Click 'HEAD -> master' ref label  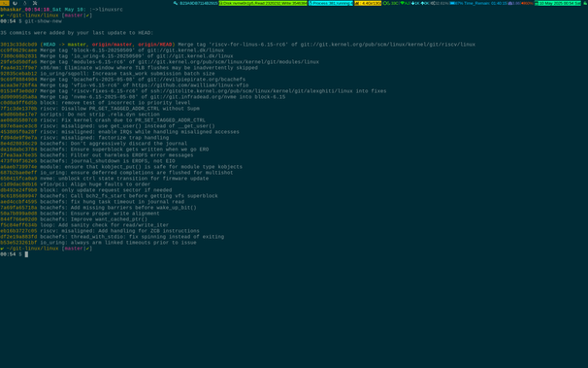64,45
